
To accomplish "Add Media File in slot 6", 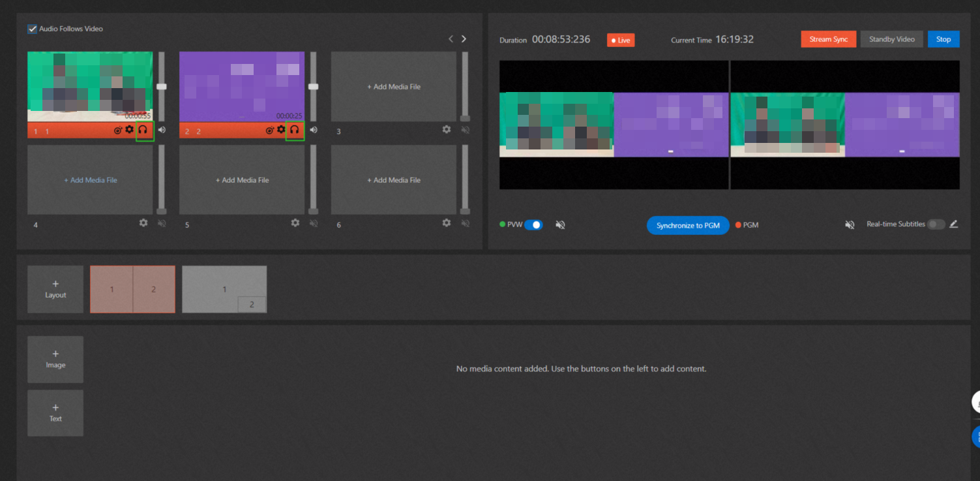I will click(x=394, y=180).
